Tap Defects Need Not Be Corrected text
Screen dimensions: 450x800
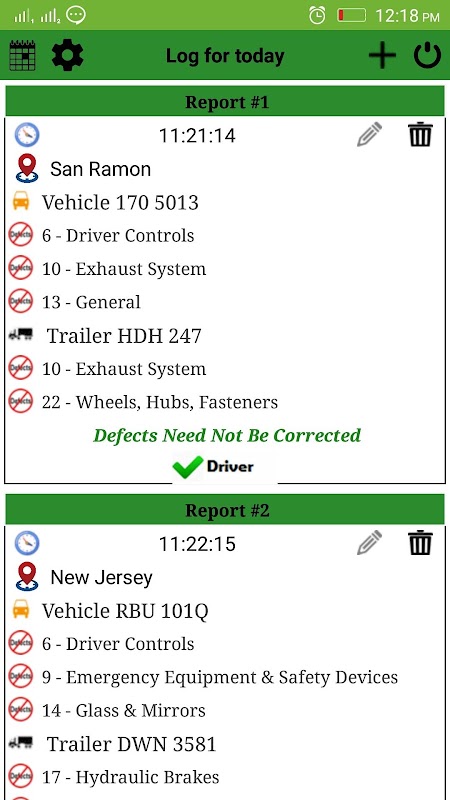click(x=227, y=435)
